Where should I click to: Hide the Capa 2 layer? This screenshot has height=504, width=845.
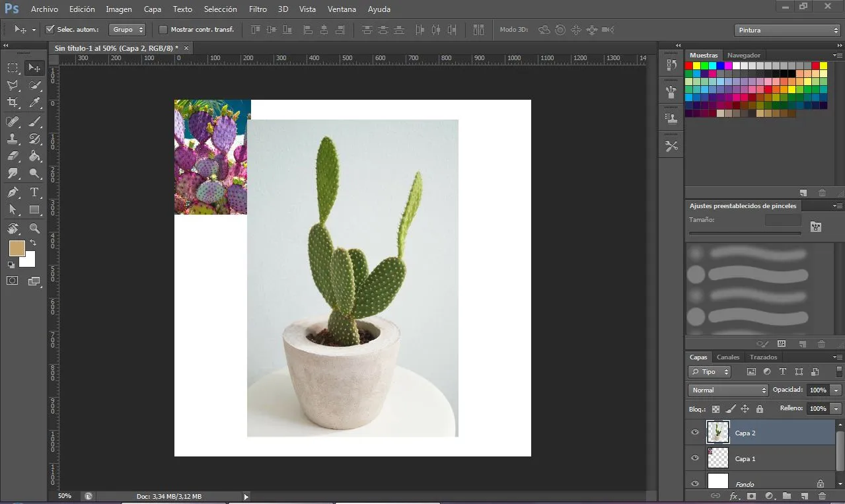pyautogui.click(x=694, y=433)
